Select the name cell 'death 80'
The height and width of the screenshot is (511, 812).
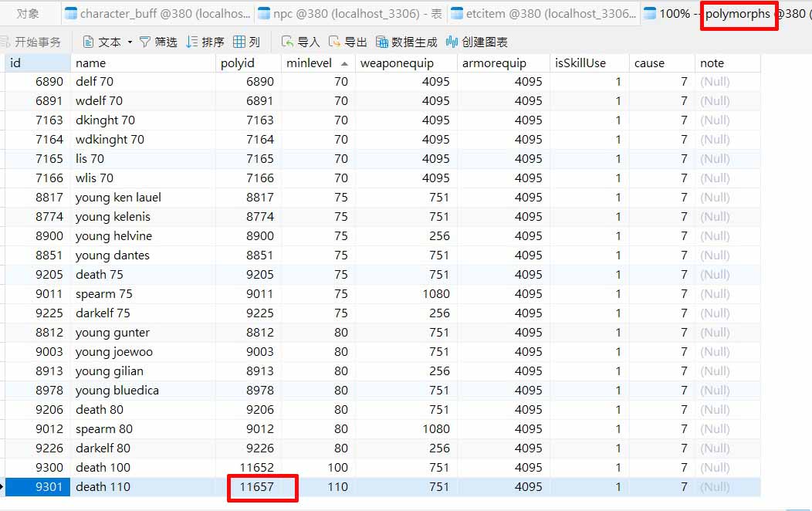143,410
